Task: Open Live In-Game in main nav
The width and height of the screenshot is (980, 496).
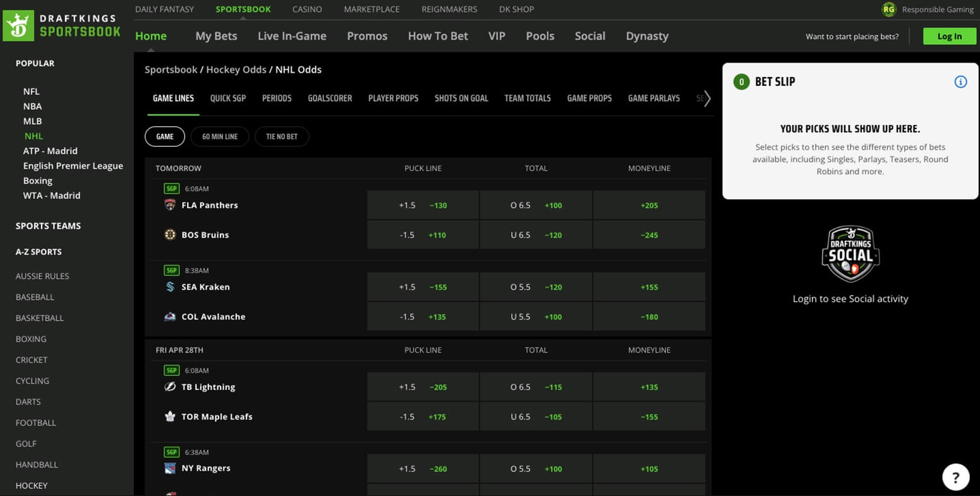Action: (292, 36)
